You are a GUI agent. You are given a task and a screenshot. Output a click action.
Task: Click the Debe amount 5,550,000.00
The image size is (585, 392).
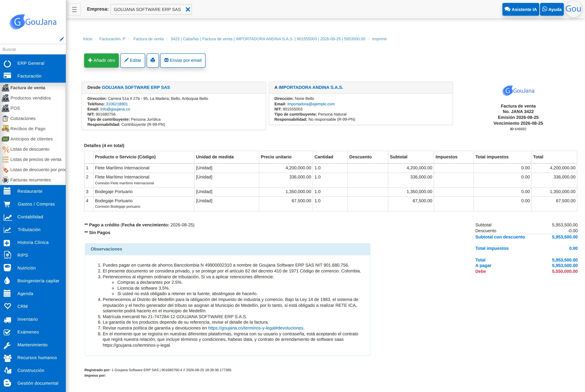(565, 272)
